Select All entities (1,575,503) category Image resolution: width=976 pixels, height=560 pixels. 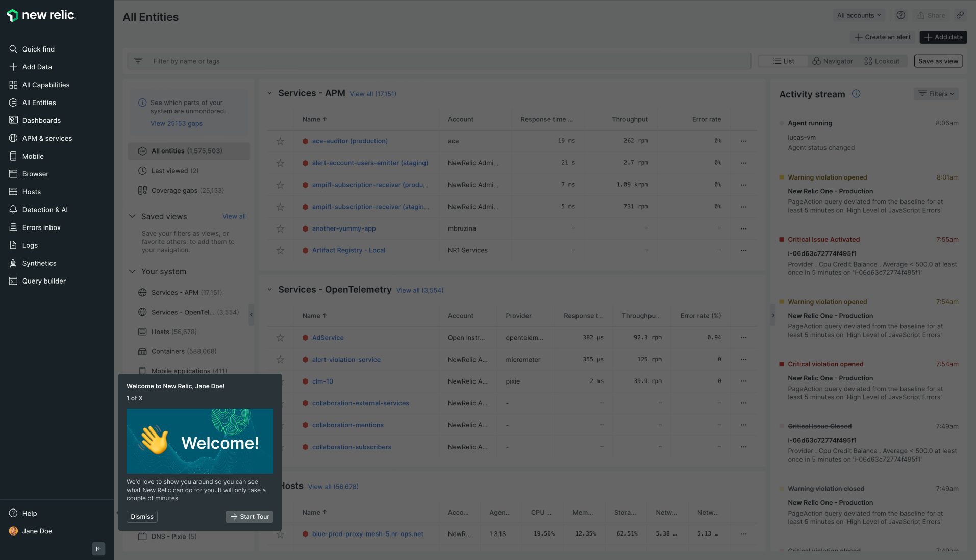189,151
